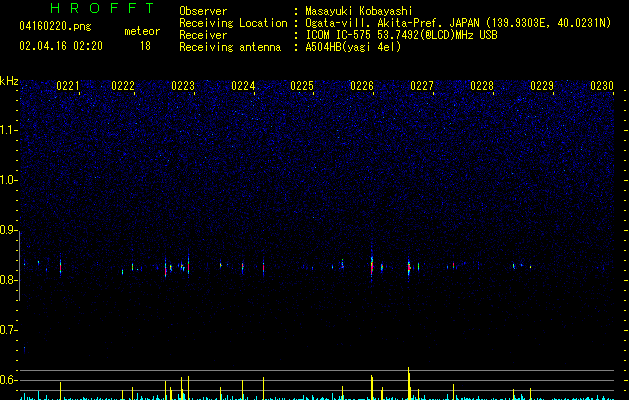This screenshot has height=400, width=629.
Task: Click the kHz axis unit label
Action: [x=9, y=81]
